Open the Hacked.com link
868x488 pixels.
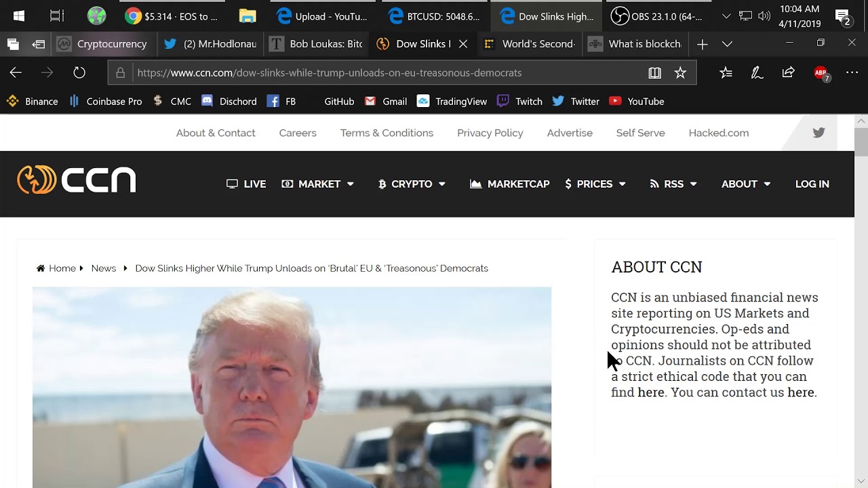point(719,133)
